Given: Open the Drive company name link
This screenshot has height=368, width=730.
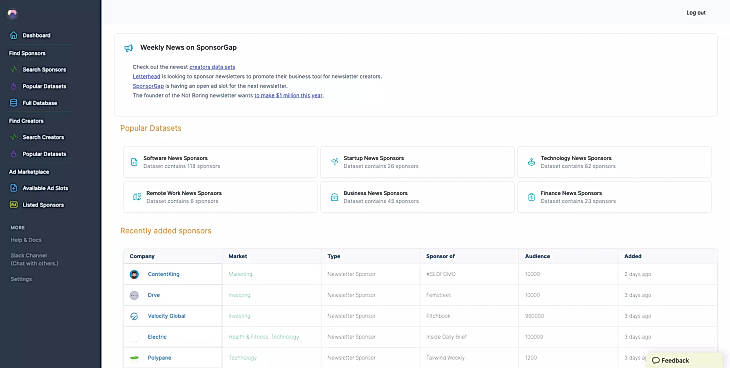Looking at the screenshot, I should pyautogui.click(x=154, y=295).
